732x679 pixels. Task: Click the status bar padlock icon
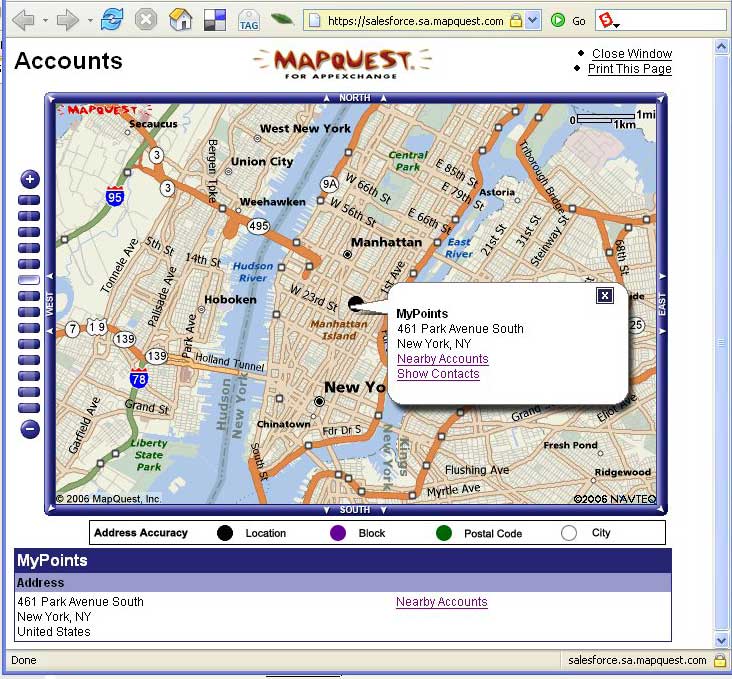coord(719,660)
